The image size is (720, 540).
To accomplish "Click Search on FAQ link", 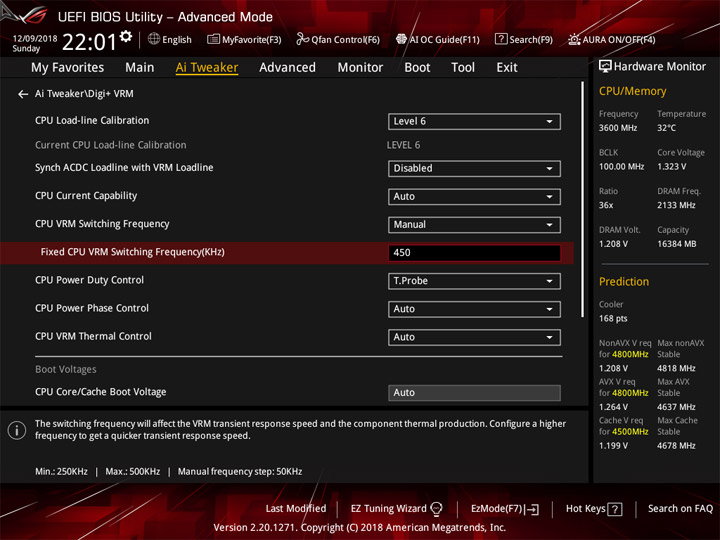I will click(680, 509).
